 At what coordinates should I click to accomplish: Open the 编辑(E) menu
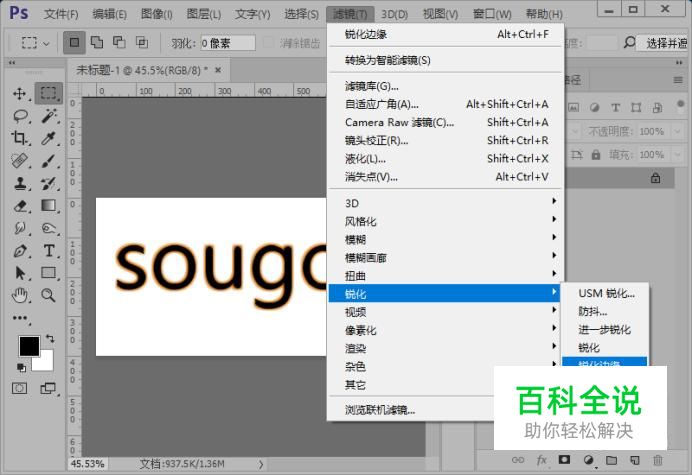109,14
